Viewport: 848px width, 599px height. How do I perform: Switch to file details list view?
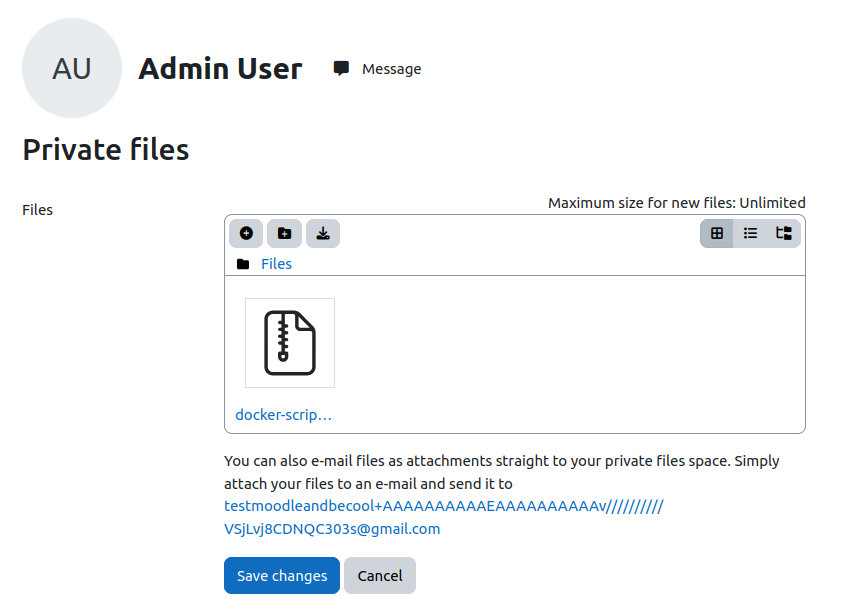coord(750,233)
